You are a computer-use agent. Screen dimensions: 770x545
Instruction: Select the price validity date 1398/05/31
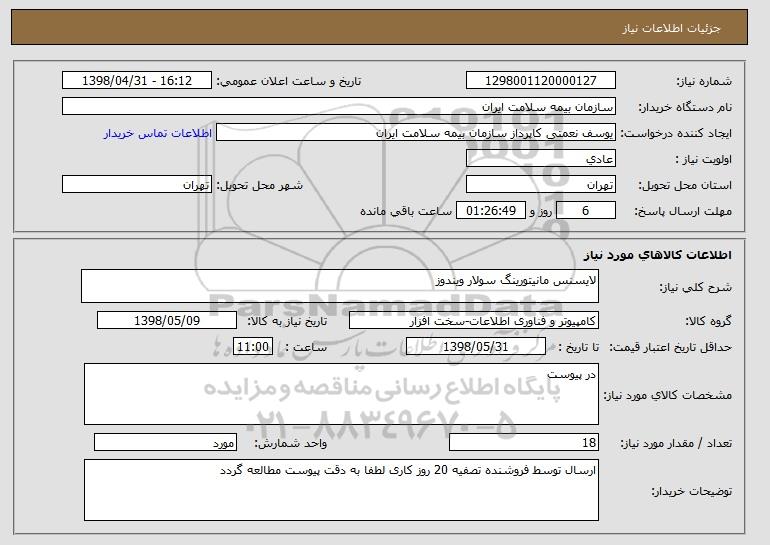click(476, 347)
